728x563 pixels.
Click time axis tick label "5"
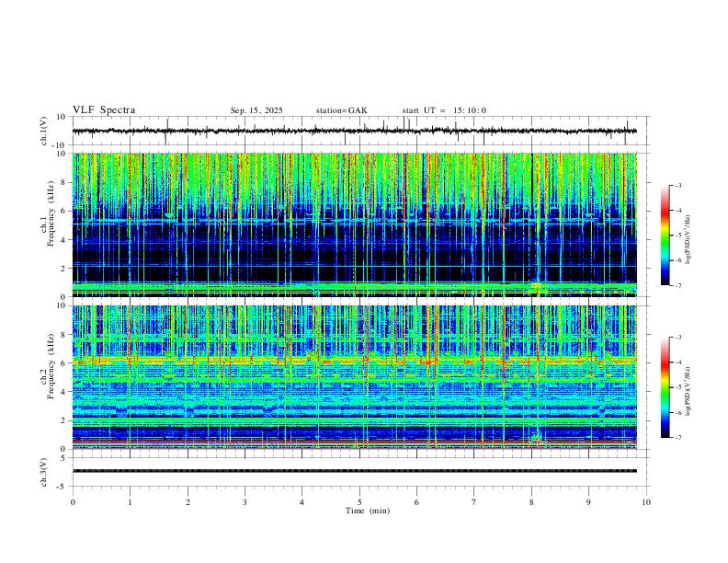359,502
